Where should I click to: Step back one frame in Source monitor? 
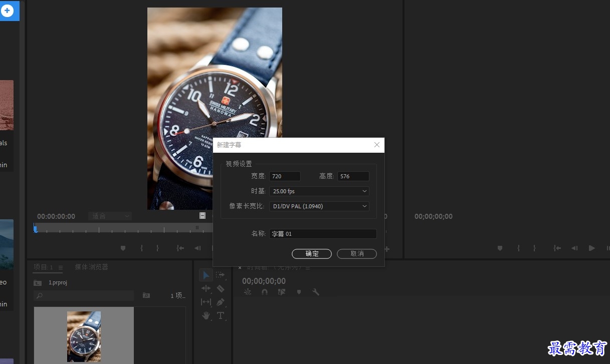pyautogui.click(x=197, y=248)
